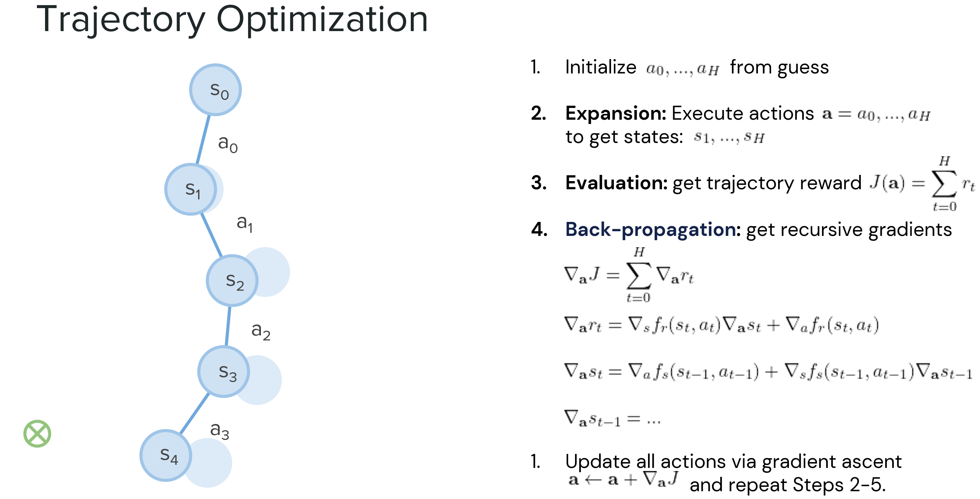Click 'Update all actions via gradient ascent'
The image size is (980, 499).
[x=733, y=461]
